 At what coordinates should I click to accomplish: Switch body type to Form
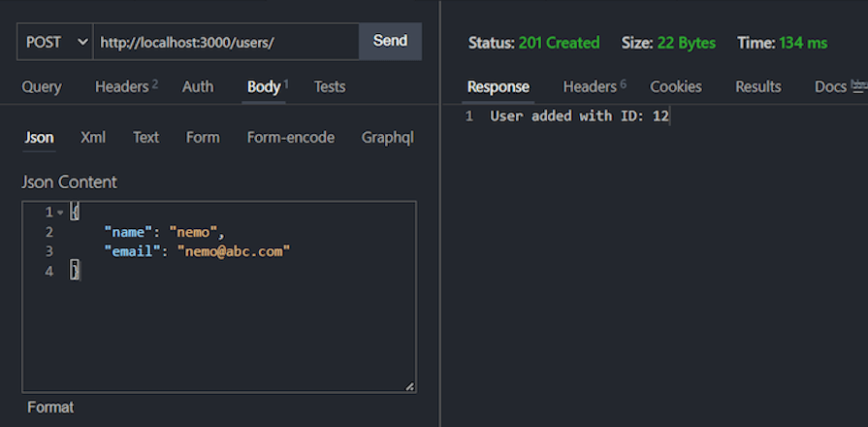pos(203,138)
